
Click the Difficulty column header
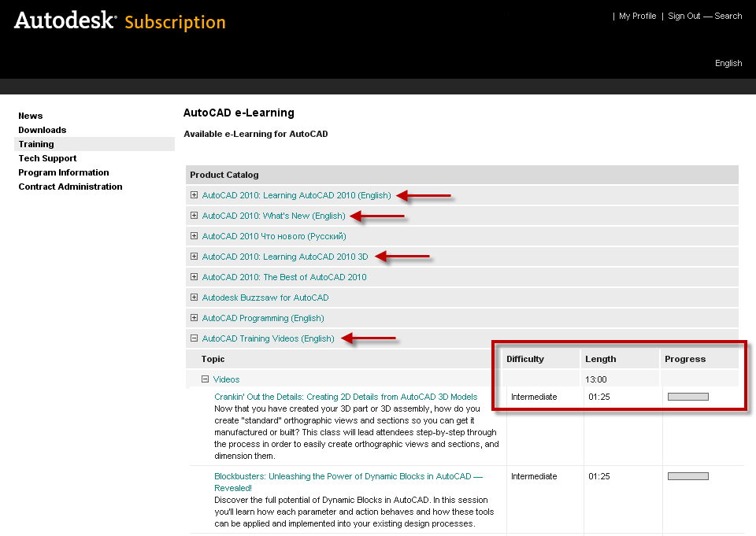(525, 359)
